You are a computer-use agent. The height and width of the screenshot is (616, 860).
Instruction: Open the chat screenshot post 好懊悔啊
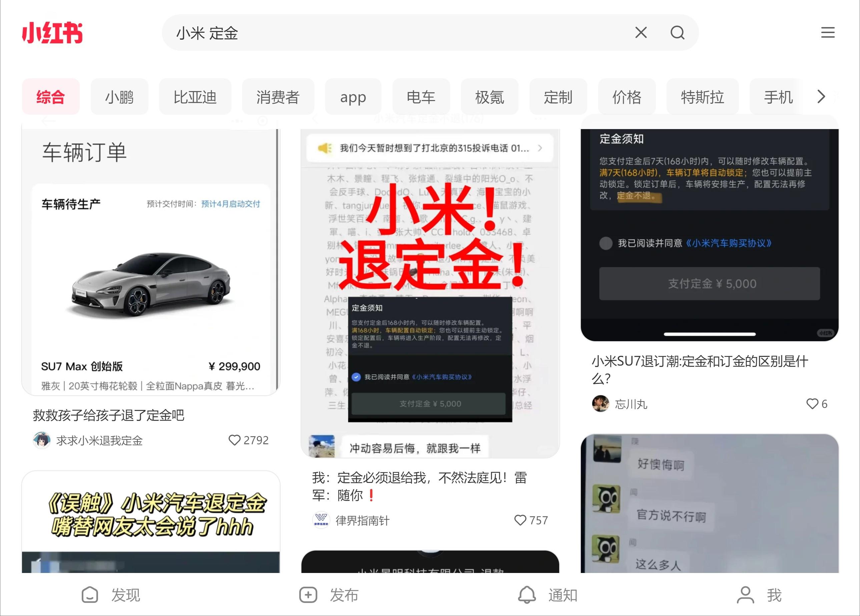click(x=710, y=503)
